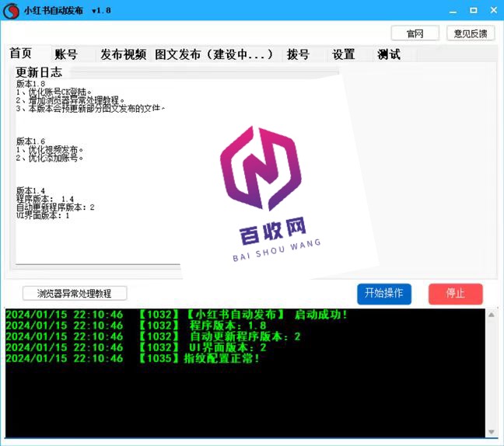Click the changelog line UI界面版本: 1
This screenshot has width=504, height=446.
[43, 215]
